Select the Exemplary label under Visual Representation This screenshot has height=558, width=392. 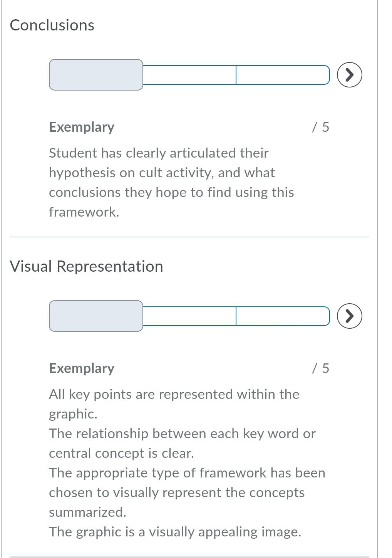81,368
